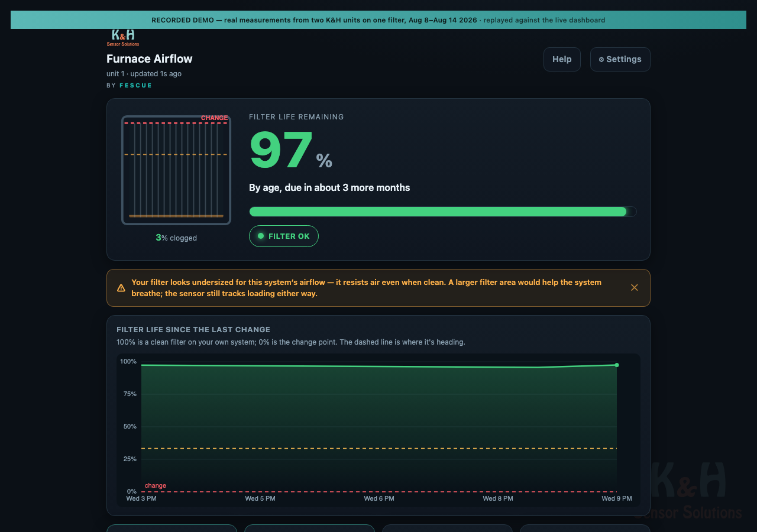The width and height of the screenshot is (757, 532).
Task: Click the 'FILTER LIFE REMAINING' label
Action: coord(296,117)
